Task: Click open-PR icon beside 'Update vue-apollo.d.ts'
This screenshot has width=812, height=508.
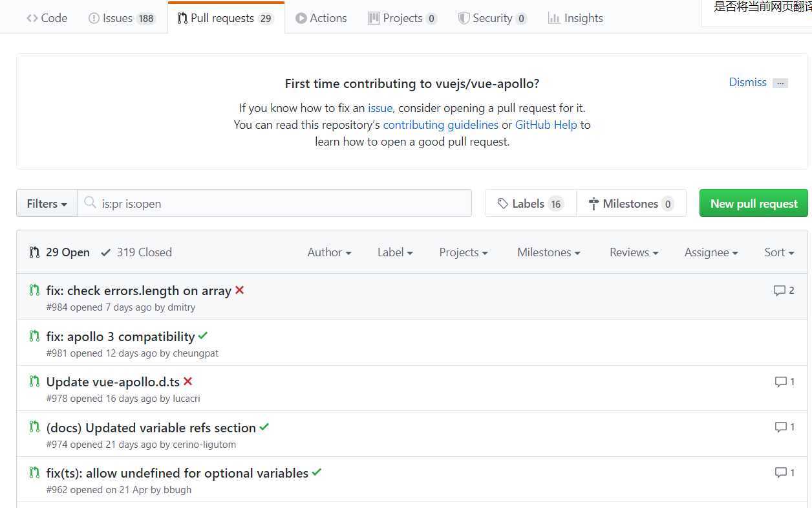Action: point(34,381)
